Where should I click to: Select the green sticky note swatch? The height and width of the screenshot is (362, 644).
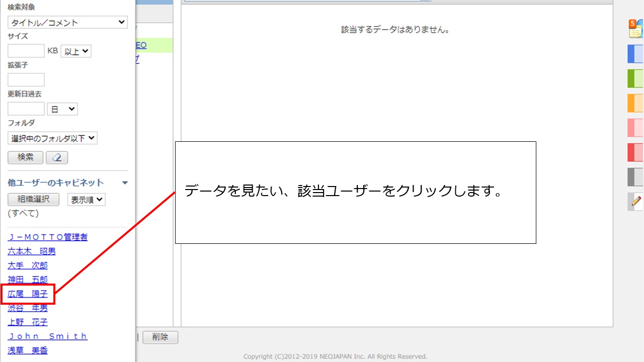coord(635,78)
